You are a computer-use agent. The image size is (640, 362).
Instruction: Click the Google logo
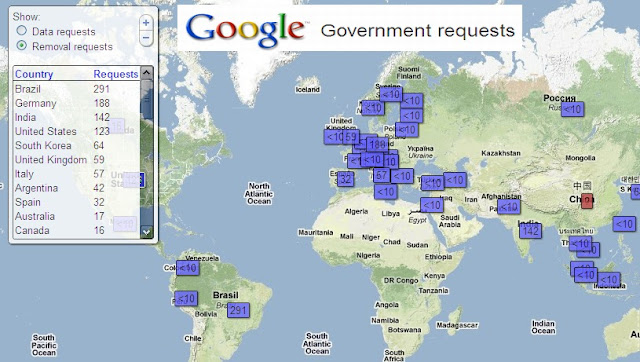[246, 29]
